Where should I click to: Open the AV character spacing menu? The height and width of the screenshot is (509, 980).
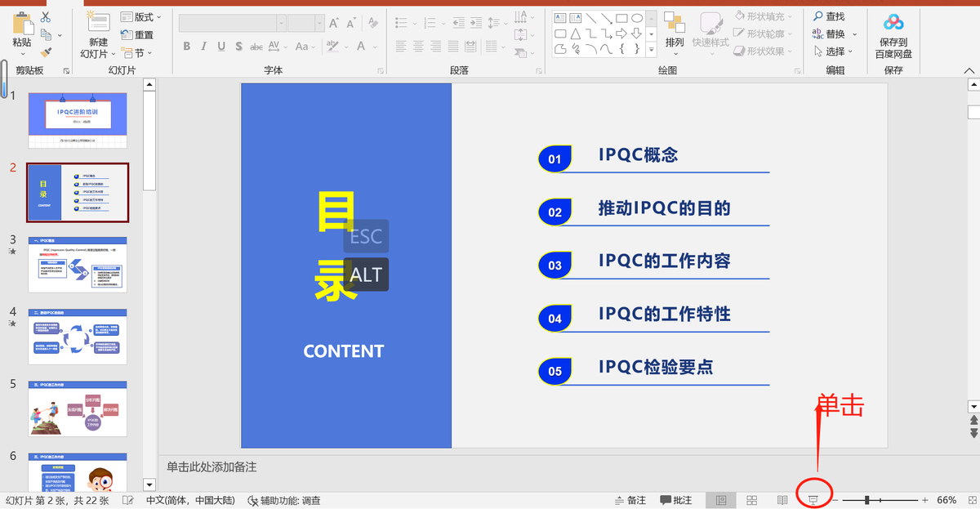coord(278,47)
